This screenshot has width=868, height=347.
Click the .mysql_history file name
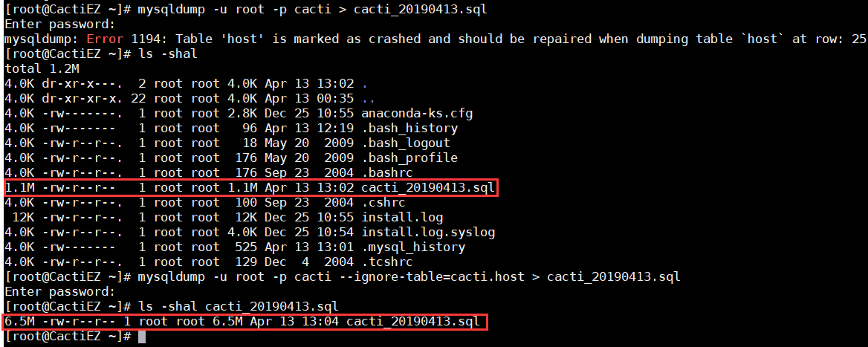pyautogui.click(x=413, y=247)
